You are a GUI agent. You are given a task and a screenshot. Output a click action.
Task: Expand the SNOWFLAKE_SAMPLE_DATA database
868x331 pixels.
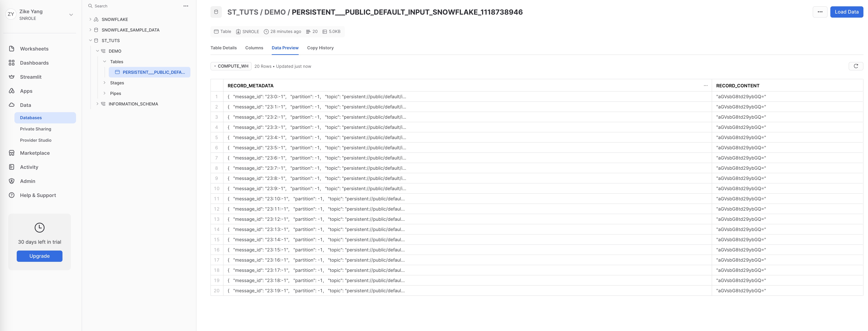(x=90, y=30)
